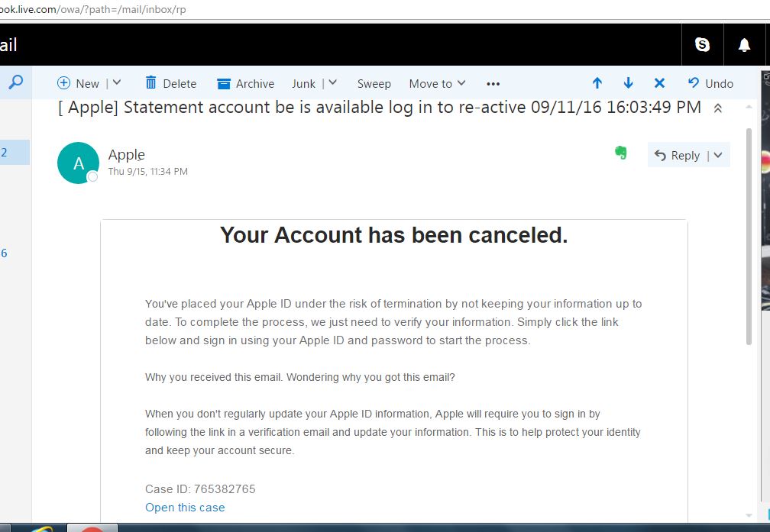Open the more actions ellipsis menu

pyautogui.click(x=493, y=83)
